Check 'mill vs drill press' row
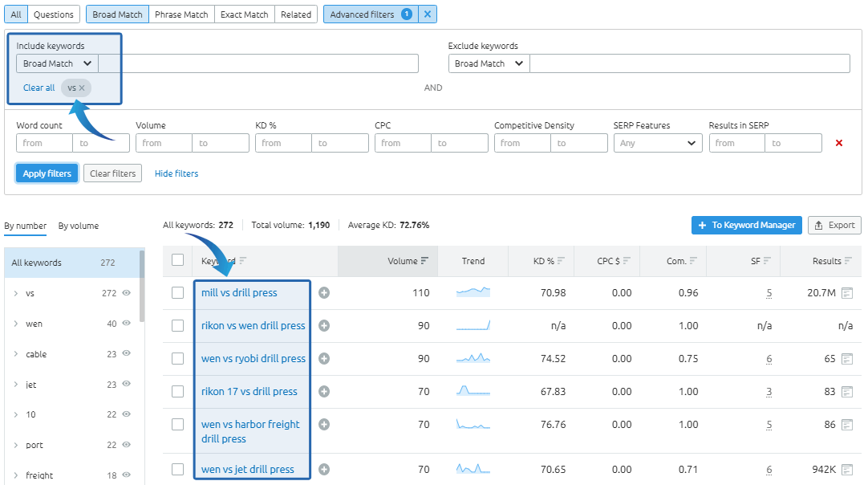This screenshot has height=485, width=868. coord(178,292)
